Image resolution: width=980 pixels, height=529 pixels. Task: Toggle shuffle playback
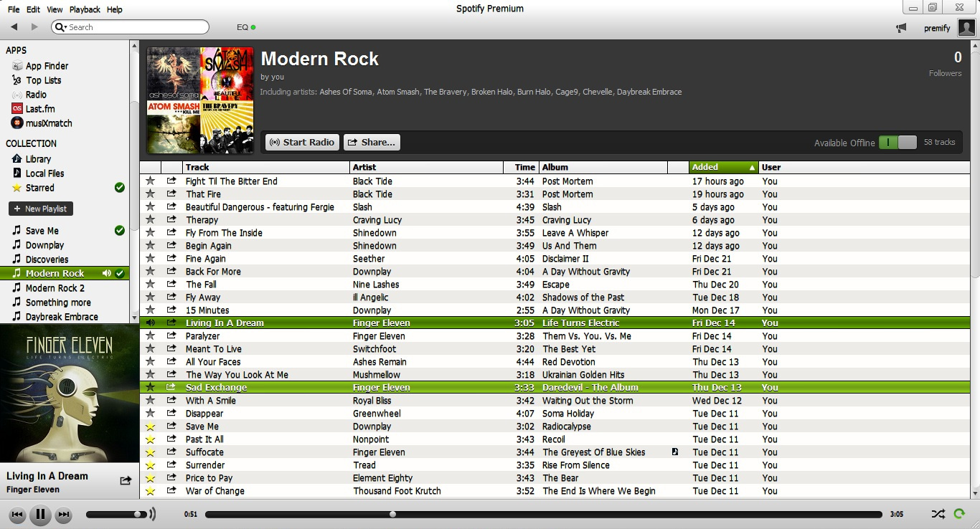[x=938, y=514]
